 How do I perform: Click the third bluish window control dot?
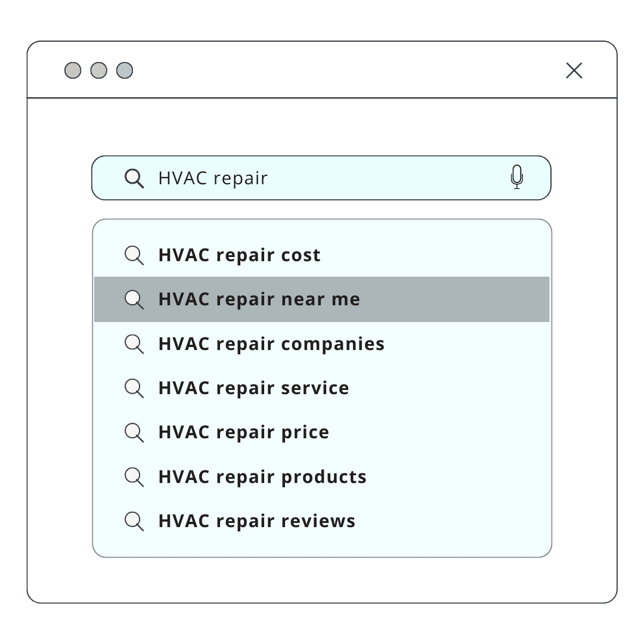point(125,70)
